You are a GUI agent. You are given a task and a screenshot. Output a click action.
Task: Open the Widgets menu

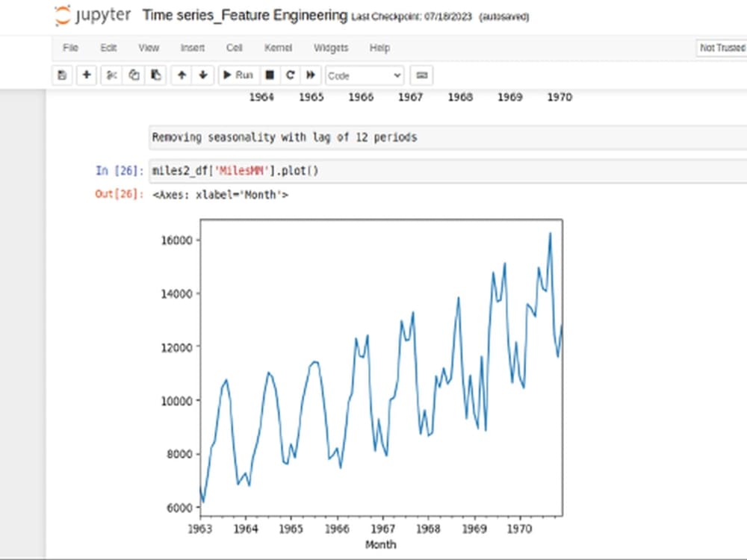coord(331,48)
